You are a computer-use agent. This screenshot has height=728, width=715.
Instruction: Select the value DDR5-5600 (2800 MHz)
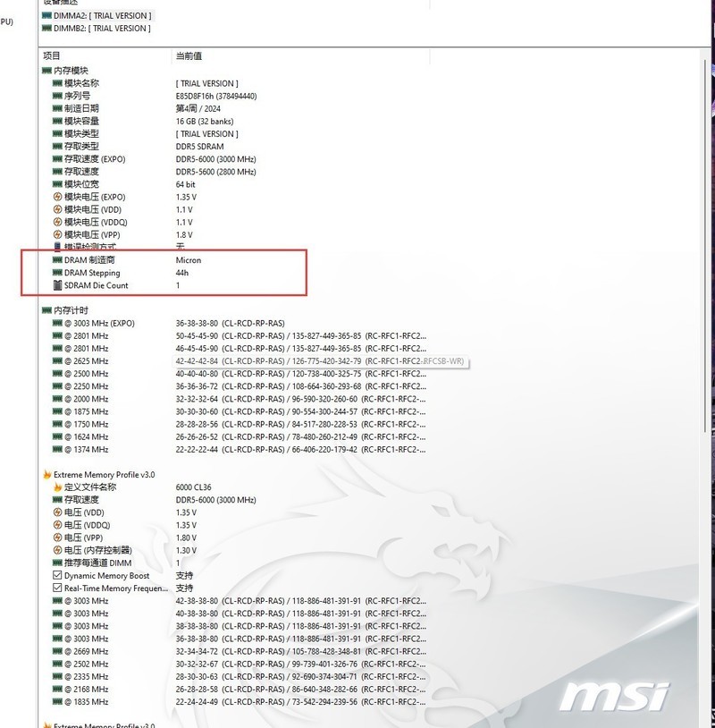pos(215,172)
